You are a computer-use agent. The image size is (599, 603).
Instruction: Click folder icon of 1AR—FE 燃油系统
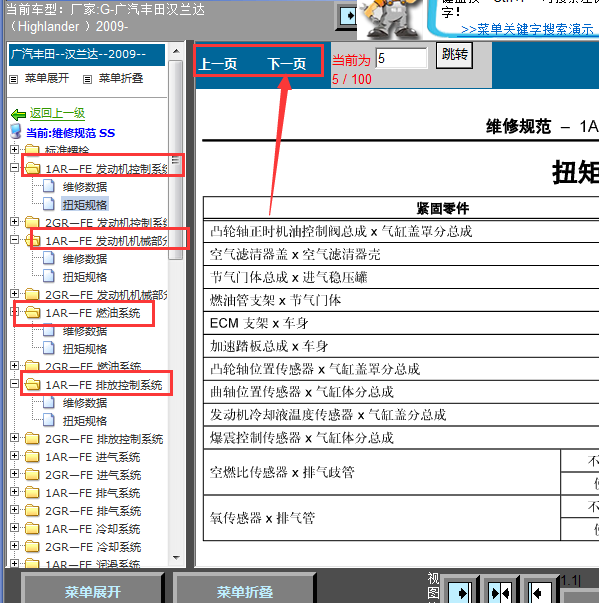tap(32, 312)
